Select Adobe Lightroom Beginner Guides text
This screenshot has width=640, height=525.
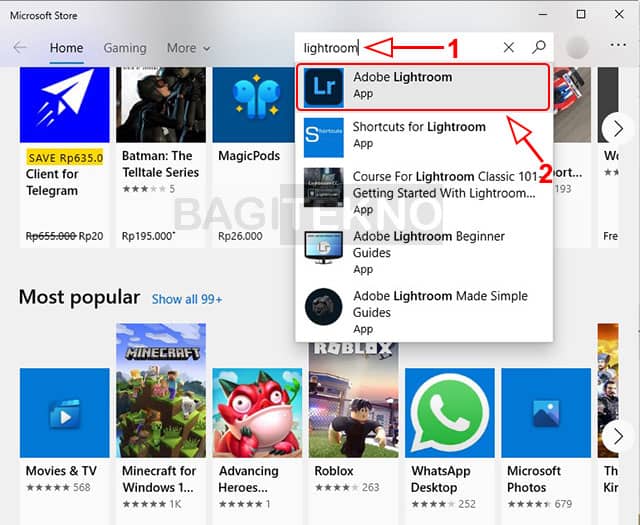tap(429, 244)
